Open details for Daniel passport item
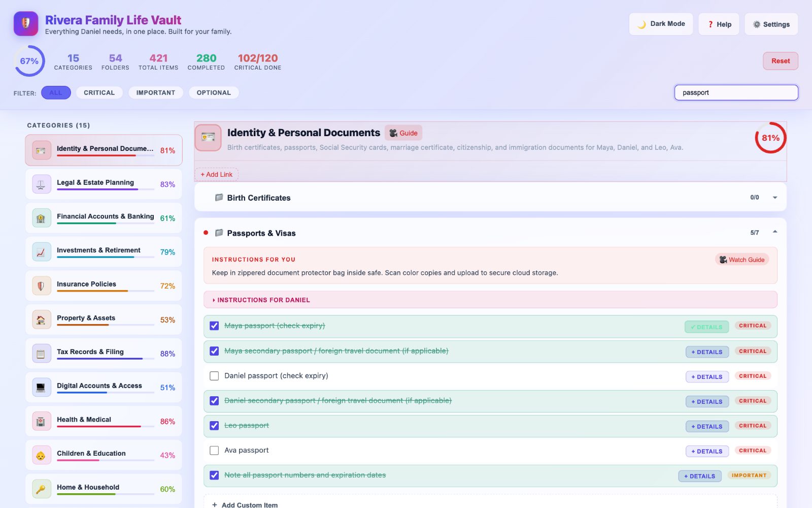812x508 pixels. (x=707, y=377)
